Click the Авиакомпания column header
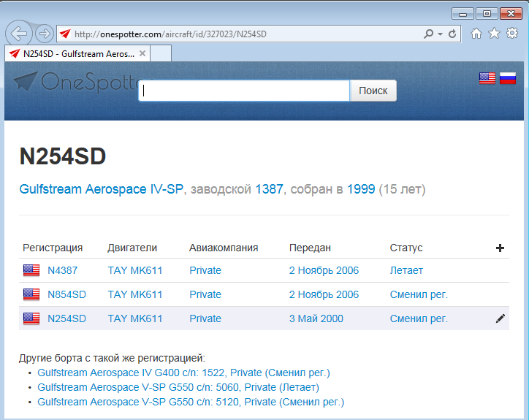Viewport: 529px width, 420px height. point(224,248)
